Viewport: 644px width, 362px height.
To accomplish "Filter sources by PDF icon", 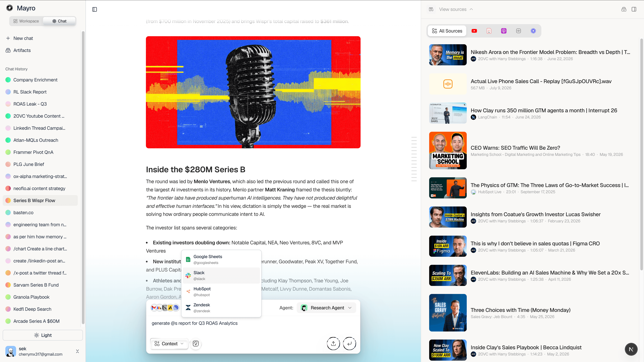I will [489, 31].
